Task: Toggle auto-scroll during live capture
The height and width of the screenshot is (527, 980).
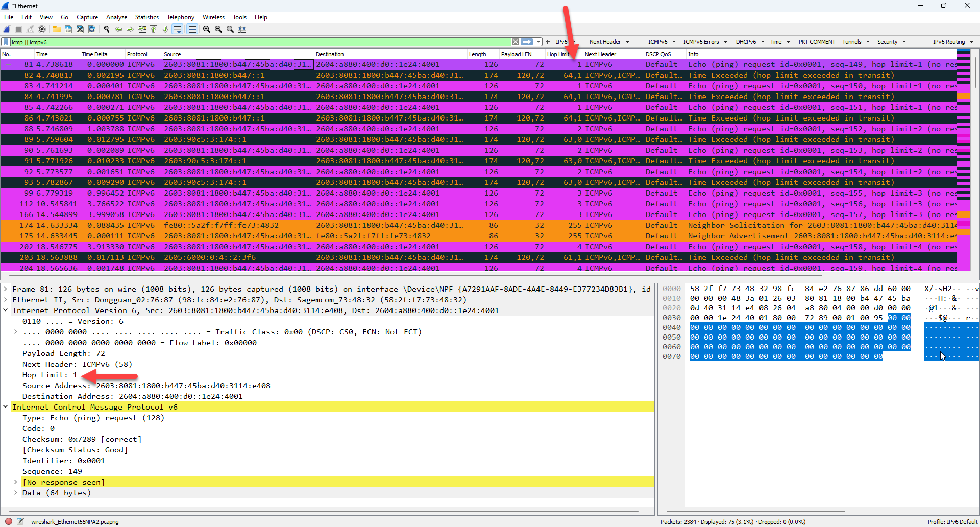Action: click(177, 29)
